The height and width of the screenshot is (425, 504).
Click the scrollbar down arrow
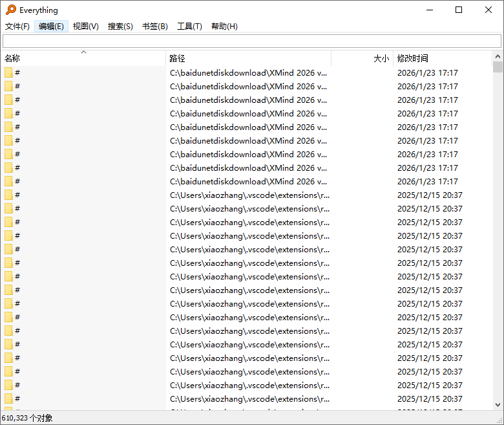coord(498,405)
